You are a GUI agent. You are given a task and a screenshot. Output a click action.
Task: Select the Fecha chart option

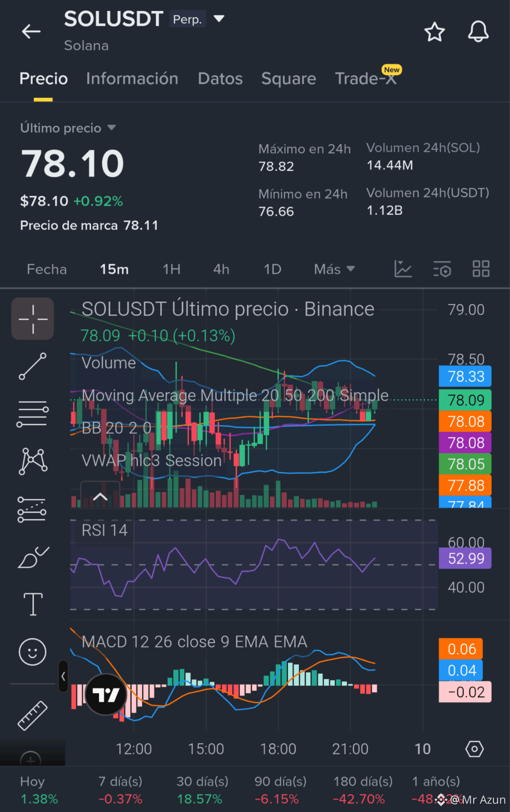click(47, 269)
